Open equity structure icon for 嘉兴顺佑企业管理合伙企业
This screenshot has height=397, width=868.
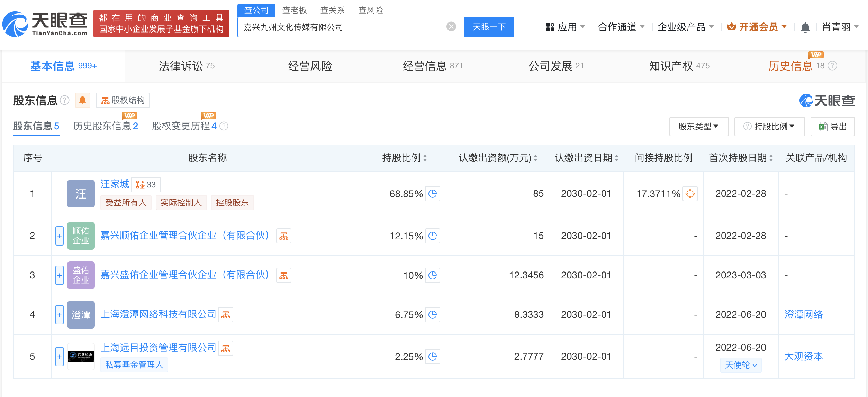[x=284, y=236]
